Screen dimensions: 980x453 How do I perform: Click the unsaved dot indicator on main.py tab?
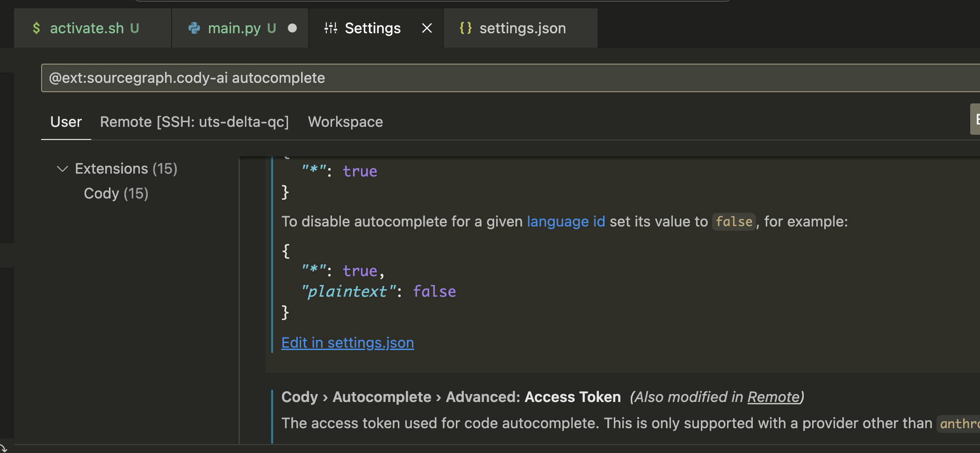click(x=292, y=29)
